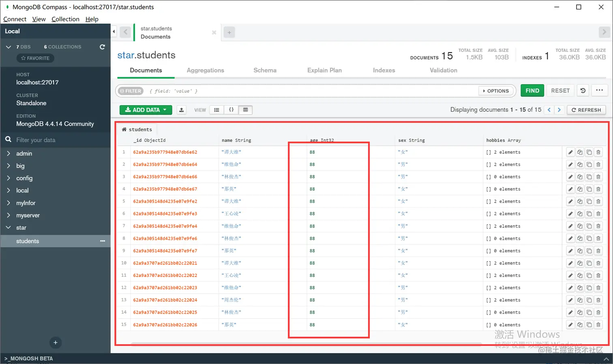Clone document in row 14

tap(589, 313)
